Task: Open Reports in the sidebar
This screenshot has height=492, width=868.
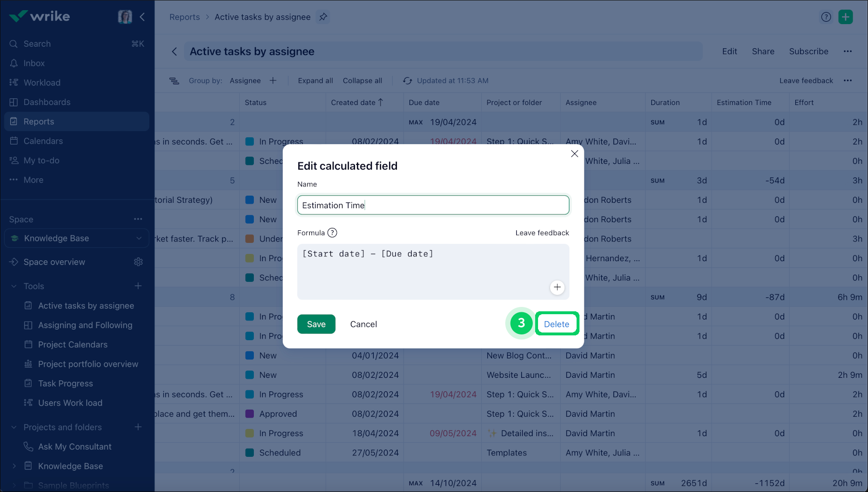Action: (x=39, y=121)
